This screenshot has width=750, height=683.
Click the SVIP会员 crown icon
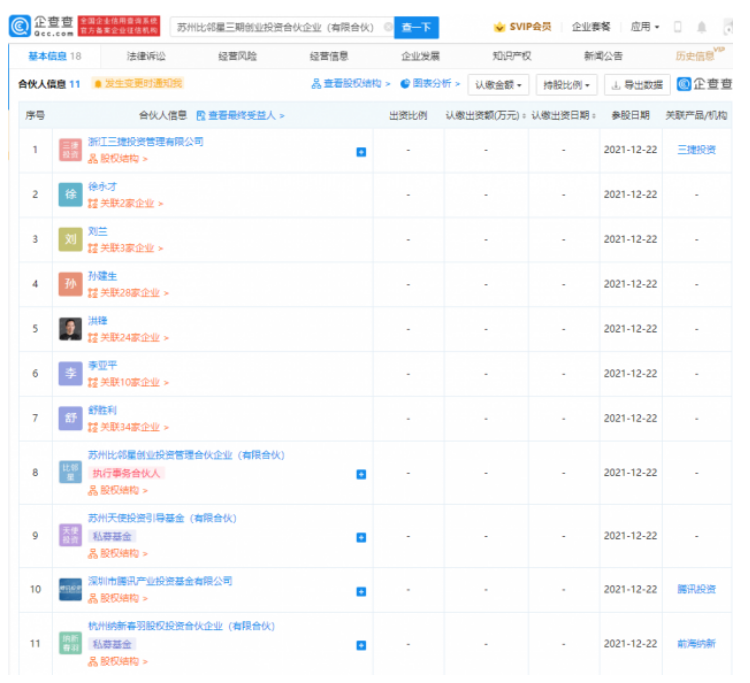(x=499, y=27)
